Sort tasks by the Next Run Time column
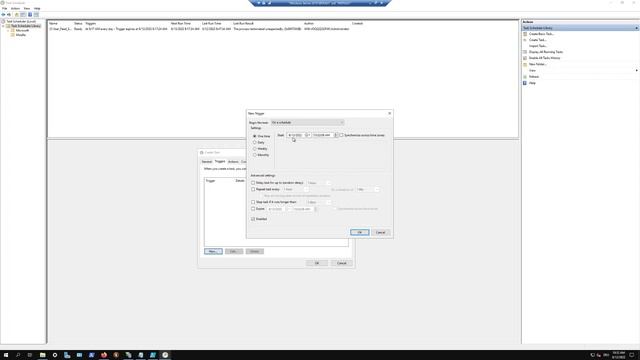This screenshot has height=360, width=640. click(x=181, y=24)
